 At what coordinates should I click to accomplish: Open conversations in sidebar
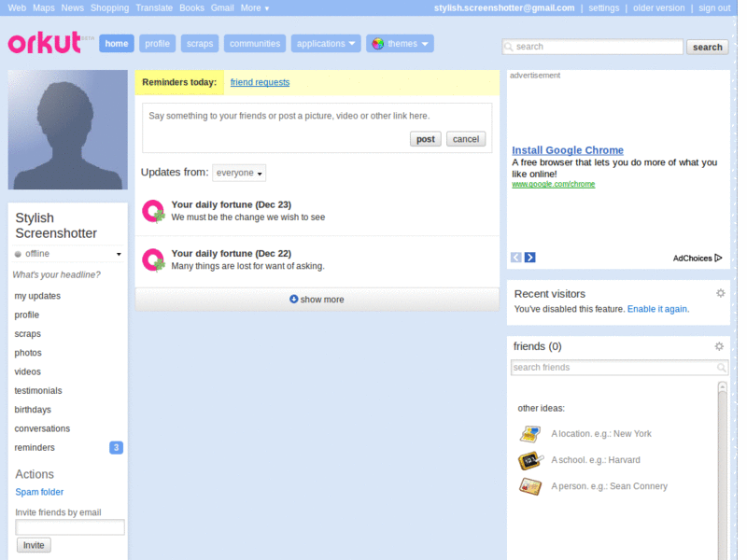point(42,428)
